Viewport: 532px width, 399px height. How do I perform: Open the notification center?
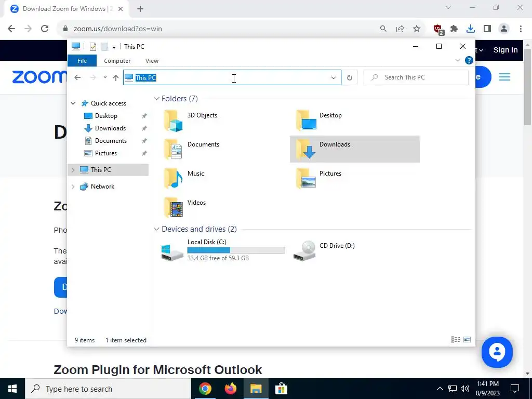[515, 389]
